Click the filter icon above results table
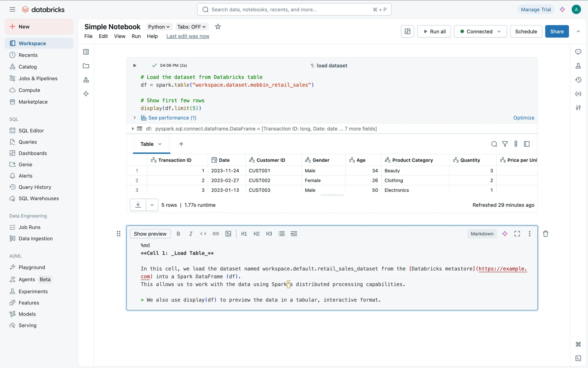The width and height of the screenshot is (588, 368). coord(505,144)
